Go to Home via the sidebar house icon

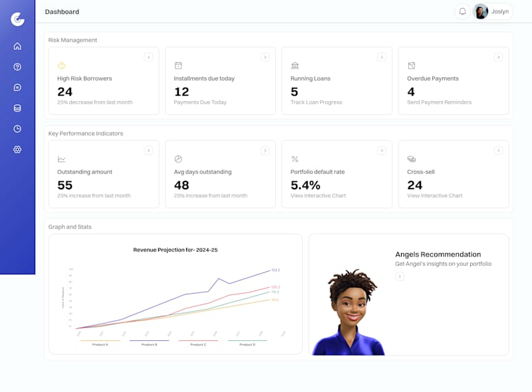pos(17,46)
